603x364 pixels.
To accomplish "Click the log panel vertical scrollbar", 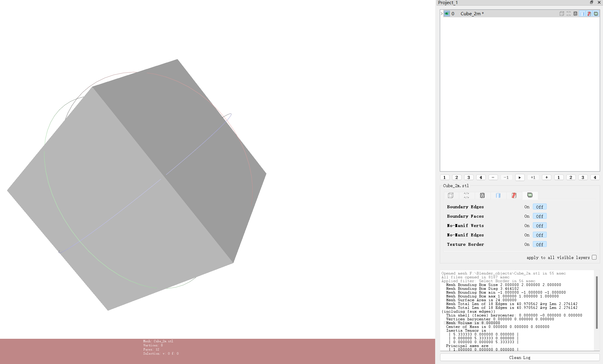I will [x=597, y=302].
